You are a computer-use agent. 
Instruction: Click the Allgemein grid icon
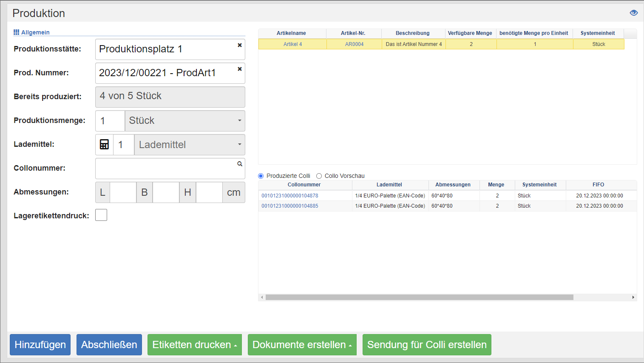[16, 32]
